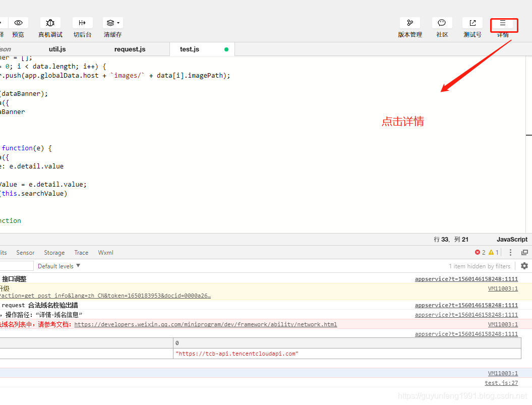Screen dimensions: 532x405
Task: Open real-device debugging (真机调试) bug icon
Action: click(50, 23)
